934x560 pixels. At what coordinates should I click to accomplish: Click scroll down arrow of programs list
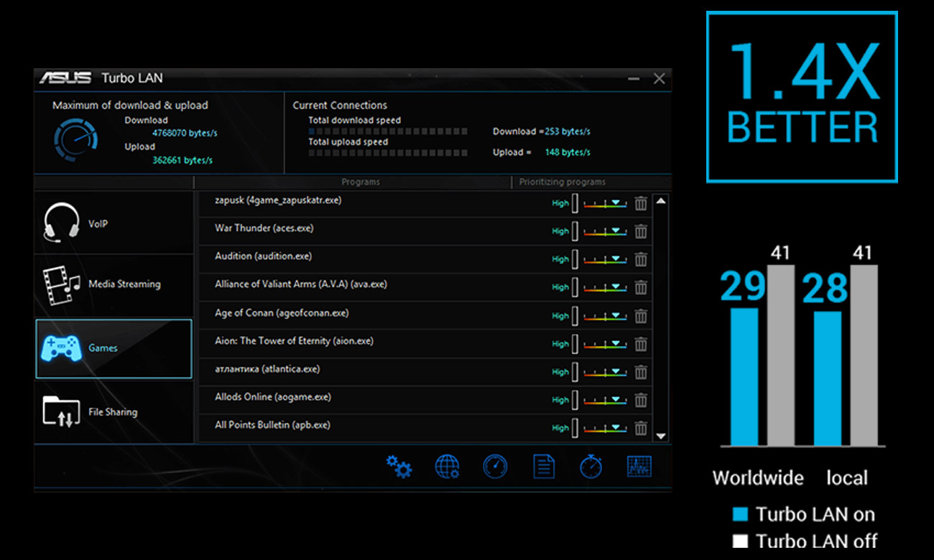(661, 435)
